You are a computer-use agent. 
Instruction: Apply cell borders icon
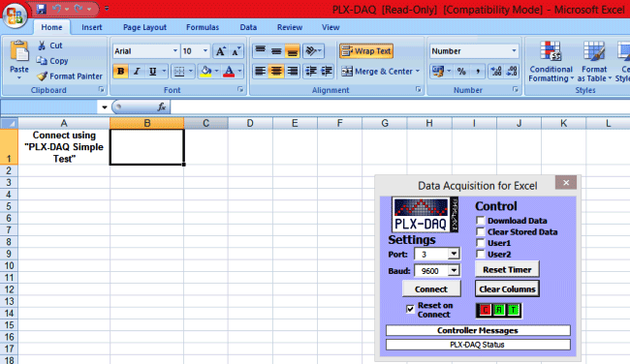click(179, 72)
